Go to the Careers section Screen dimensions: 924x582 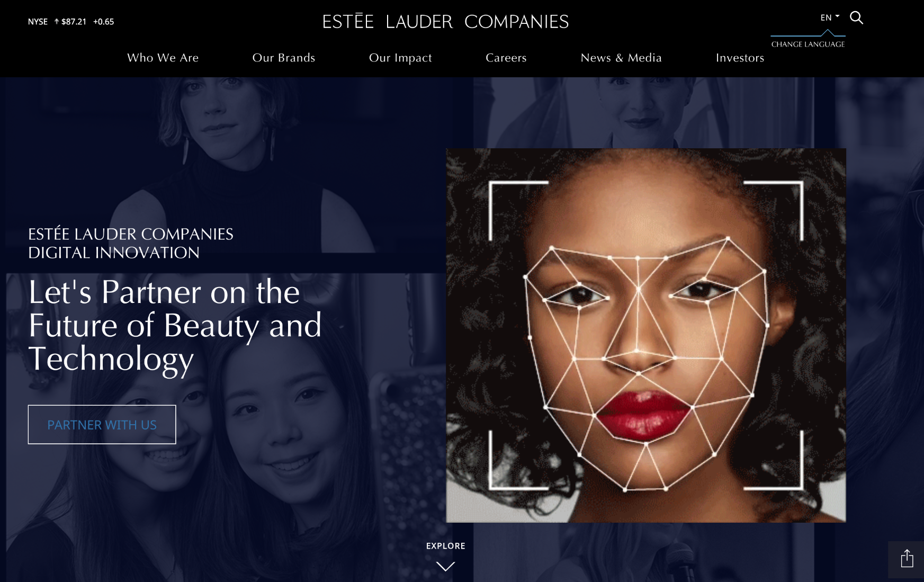506,58
